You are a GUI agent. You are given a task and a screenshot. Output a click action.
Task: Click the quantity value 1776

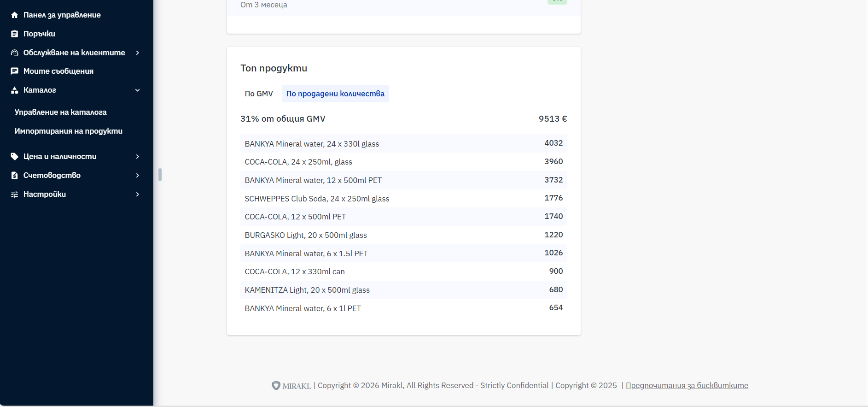pos(553,198)
